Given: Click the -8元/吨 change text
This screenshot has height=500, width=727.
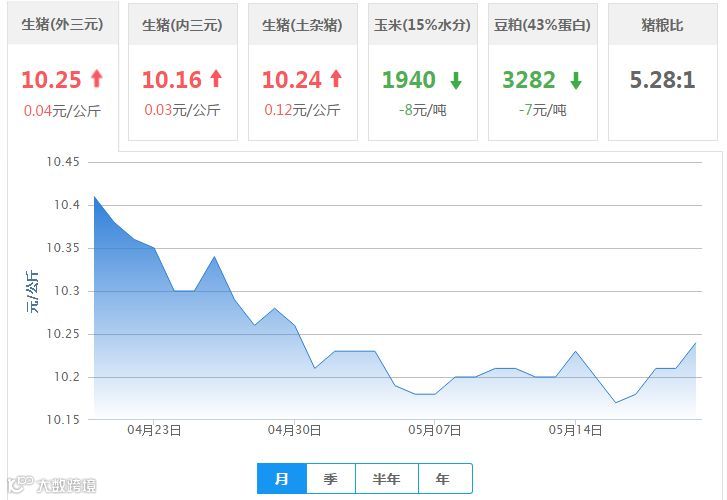Looking at the screenshot, I should (423, 110).
